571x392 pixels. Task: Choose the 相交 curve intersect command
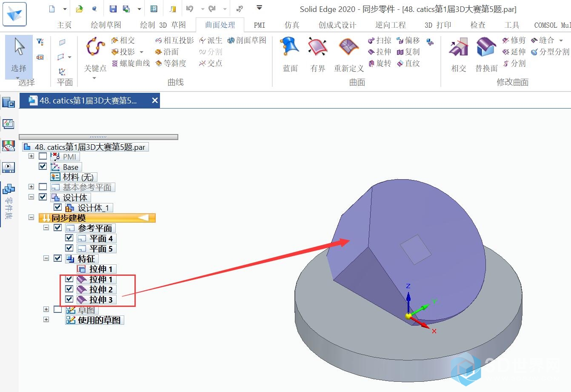click(x=123, y=40)
